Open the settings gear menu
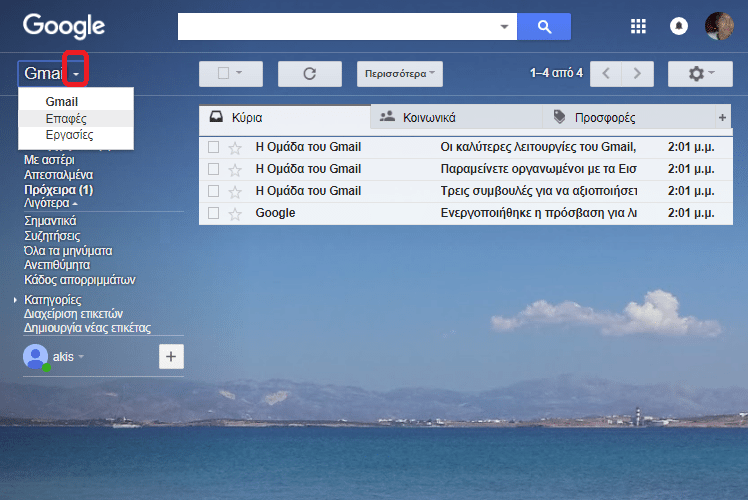 [x=700, y=73]
